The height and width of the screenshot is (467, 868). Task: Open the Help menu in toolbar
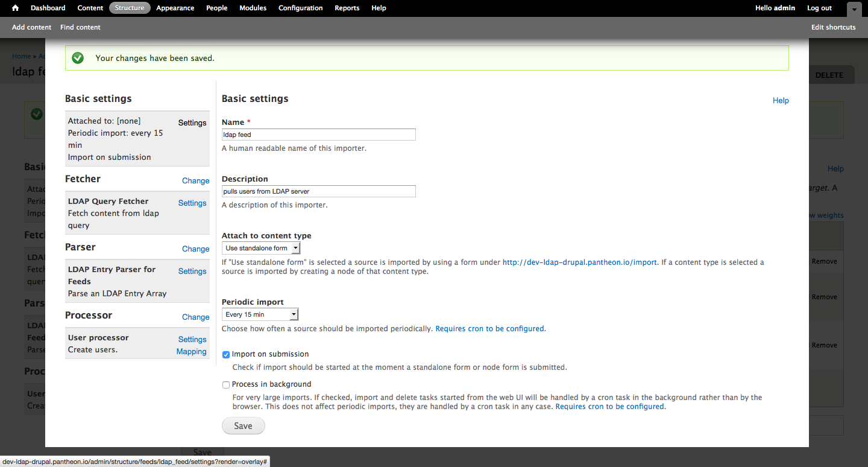tap(379, 8)
